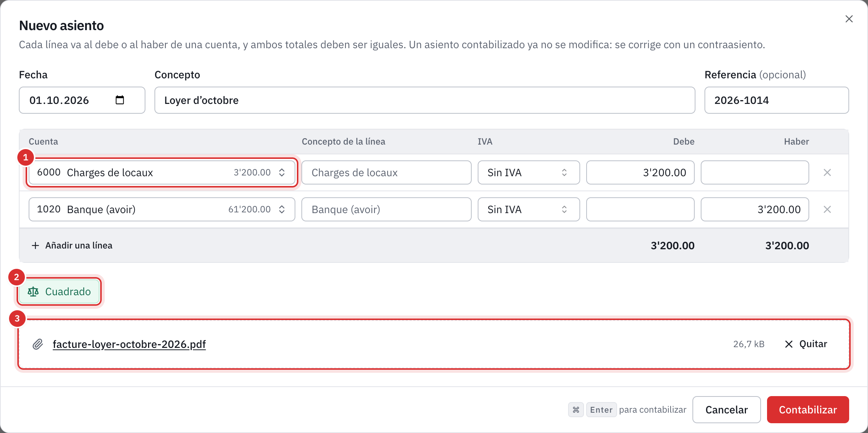Click Quitar to remove the attachment
Image resolution: width=868 pixels, height=433 pixels.
point(806,344)
